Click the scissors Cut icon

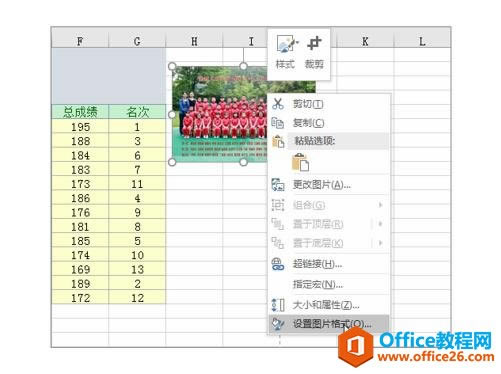pos(278,104)
